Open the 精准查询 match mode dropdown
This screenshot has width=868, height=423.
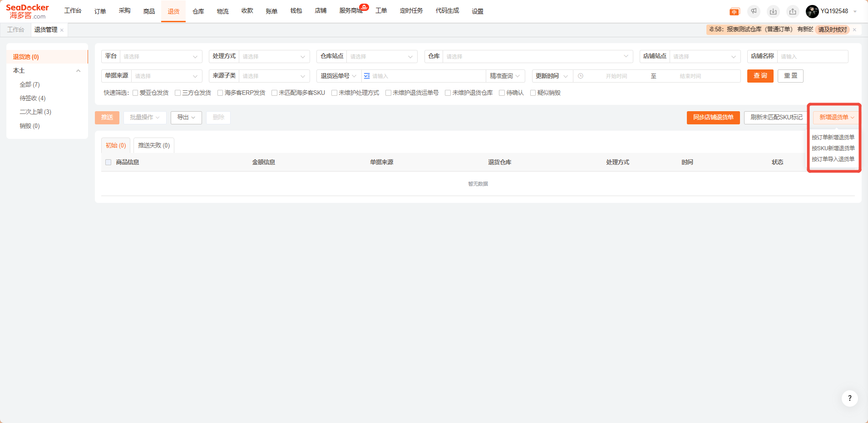click(x=505, y=76)
